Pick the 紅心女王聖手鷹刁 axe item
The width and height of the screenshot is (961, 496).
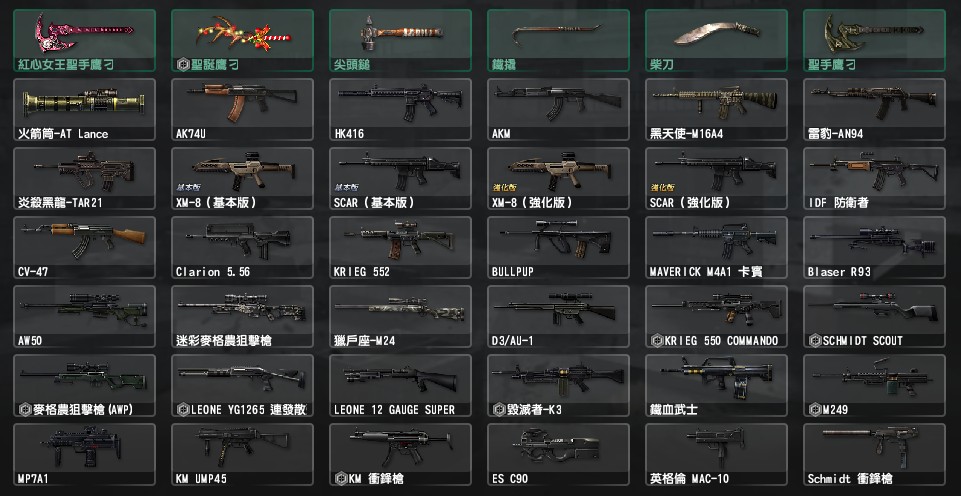(84, 40)
